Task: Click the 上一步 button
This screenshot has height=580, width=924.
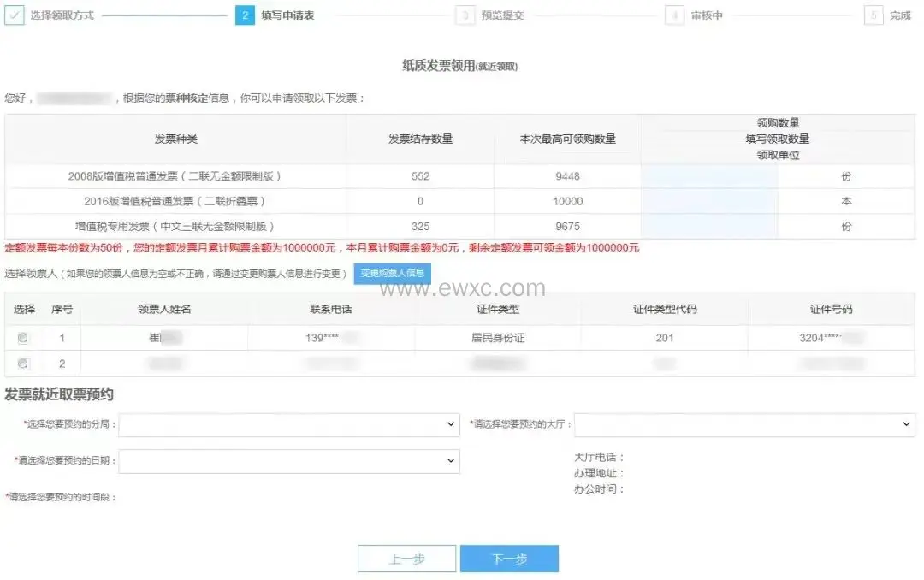Action: pos(406,558)
